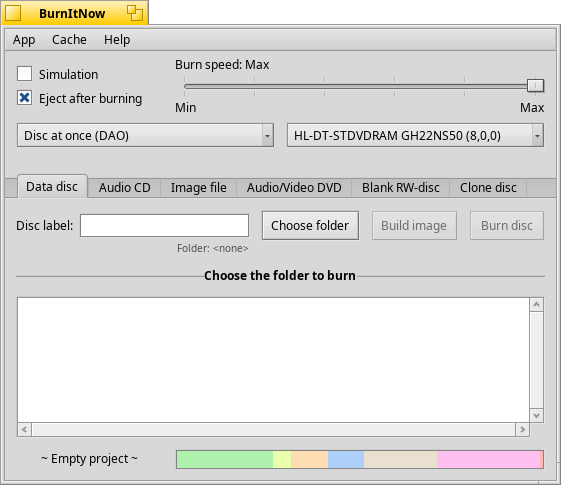Open the Cache menu
Screen dimensions: 561x485
point(69,39)
